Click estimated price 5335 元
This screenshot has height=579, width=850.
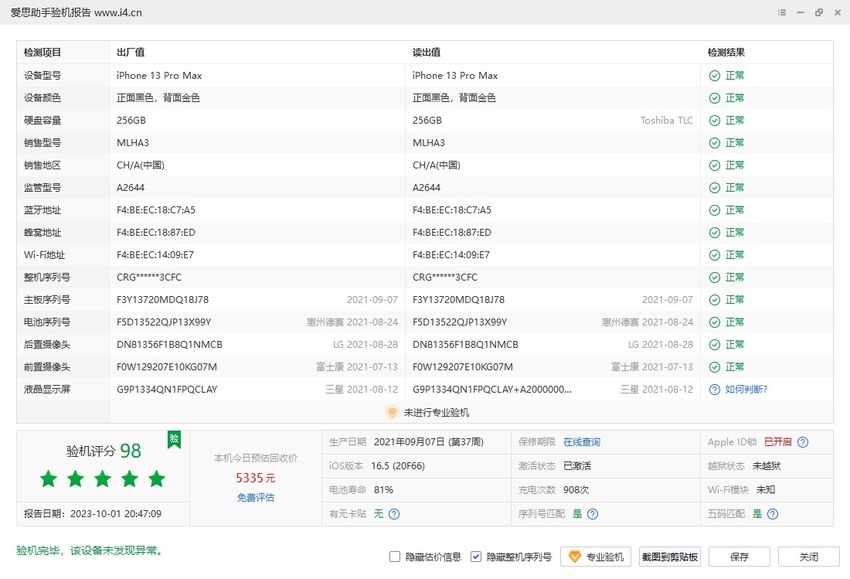(x=255, y=478)
